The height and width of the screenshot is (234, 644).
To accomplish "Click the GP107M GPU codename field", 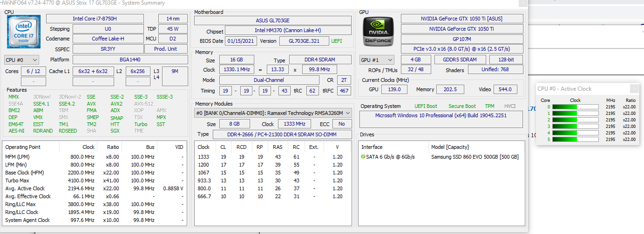I will pyautogui.click(x=461, y=39).
